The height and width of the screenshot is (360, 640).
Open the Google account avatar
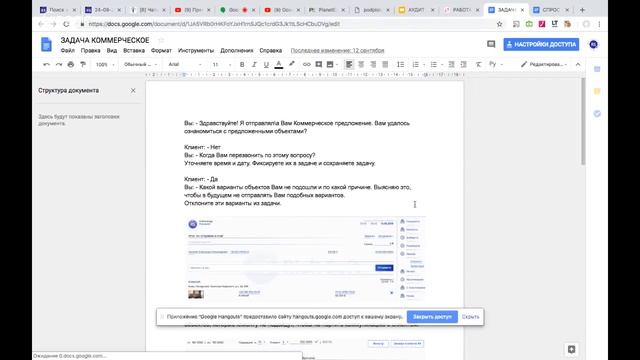pos(593,44)
